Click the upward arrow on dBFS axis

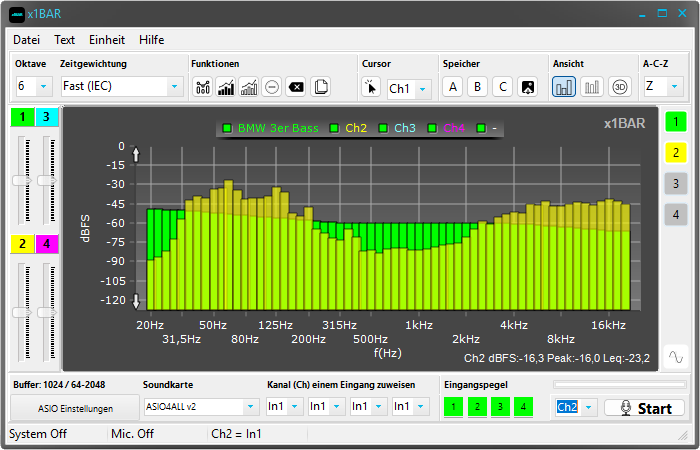(136, 154)
